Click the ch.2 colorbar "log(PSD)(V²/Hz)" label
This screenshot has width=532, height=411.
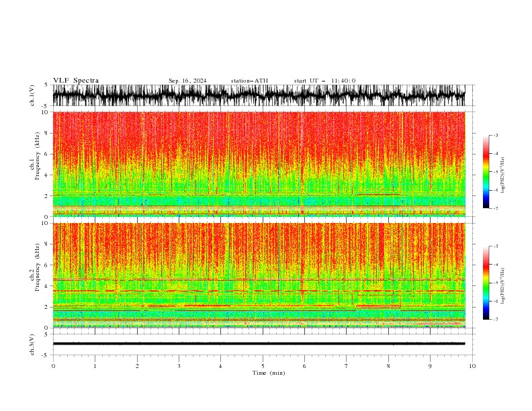point(503,286)
